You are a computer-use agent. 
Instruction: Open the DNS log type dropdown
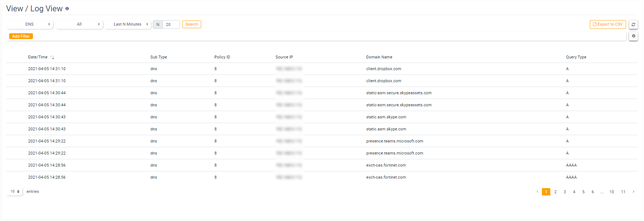(x=30, y=24)
